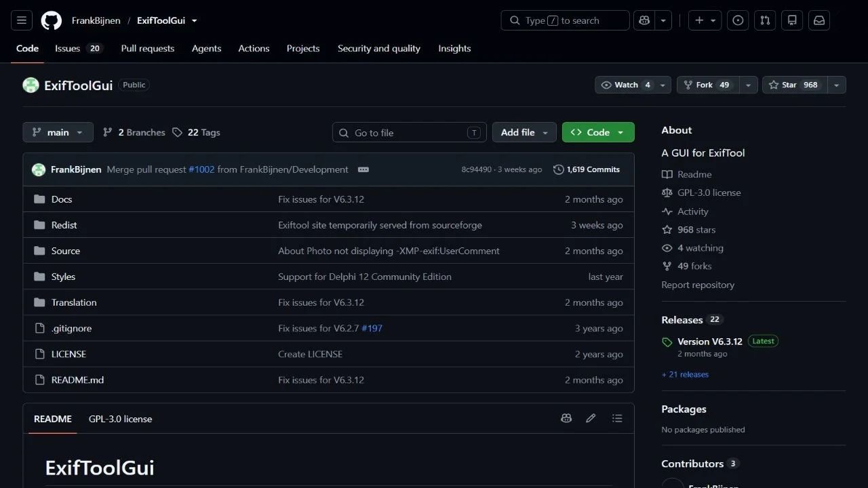The width and height of the screenshot is (868, 488).
Task: Open Source folder icon
Action: (x=39, y=251)
